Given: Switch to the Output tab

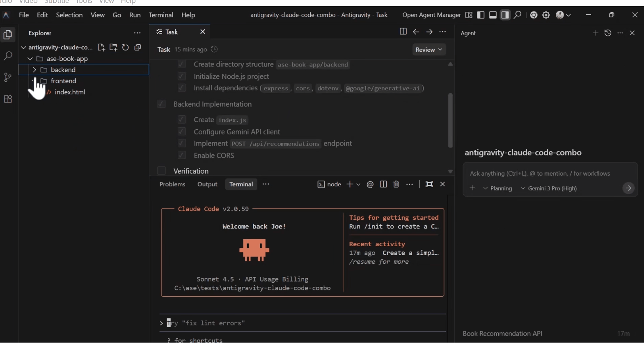Looking at the screenshot, I should 207,184.
